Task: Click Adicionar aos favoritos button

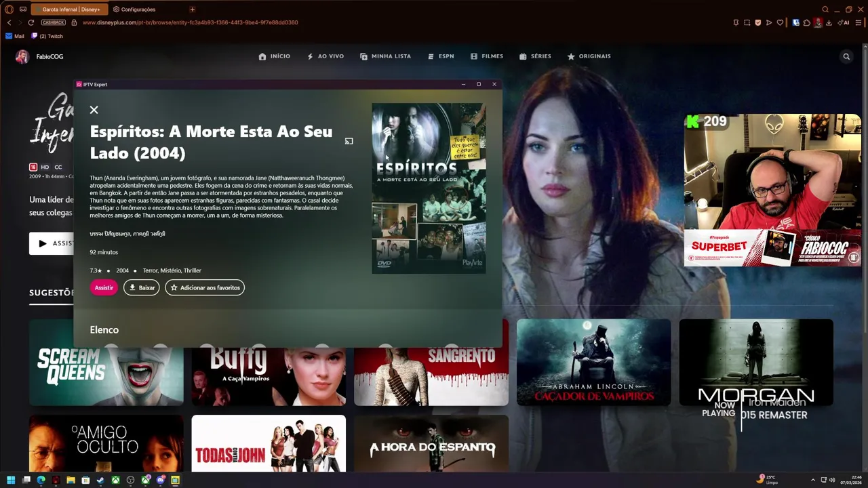Action: click(x=205, y=287)
